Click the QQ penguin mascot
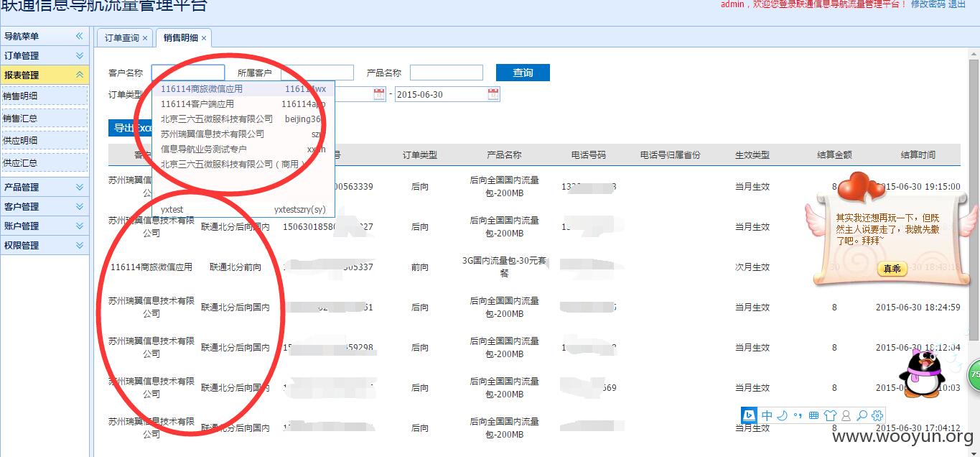Image resolution: width=980 pixels, height=457 pixels. coord(923,373)
